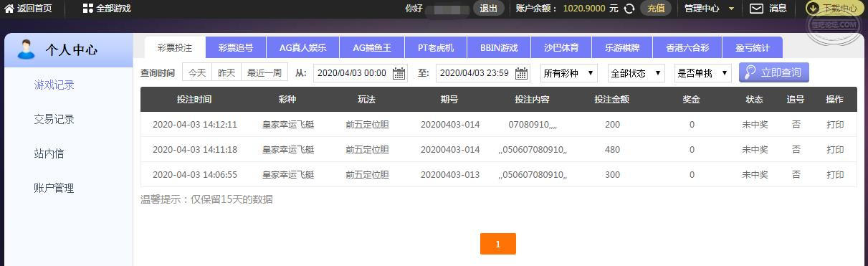Expand the 所有彩种 dropdown

point(569,73)
